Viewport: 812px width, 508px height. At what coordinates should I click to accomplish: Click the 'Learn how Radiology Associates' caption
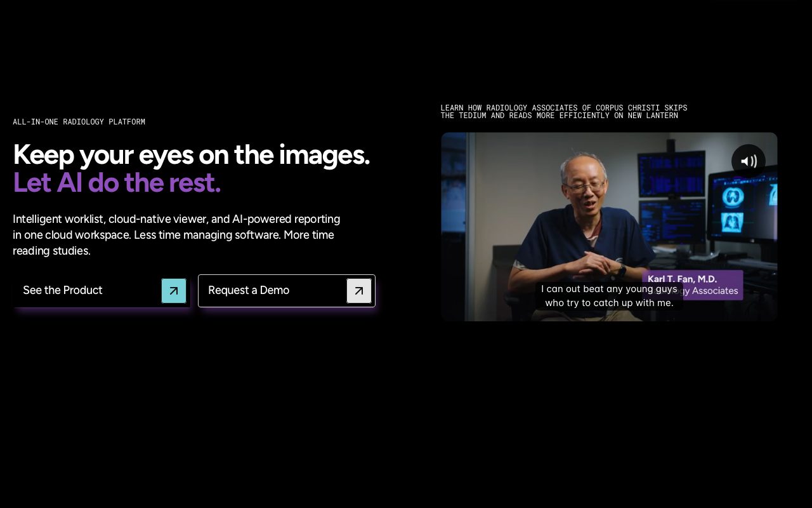[x=564, y=112]
